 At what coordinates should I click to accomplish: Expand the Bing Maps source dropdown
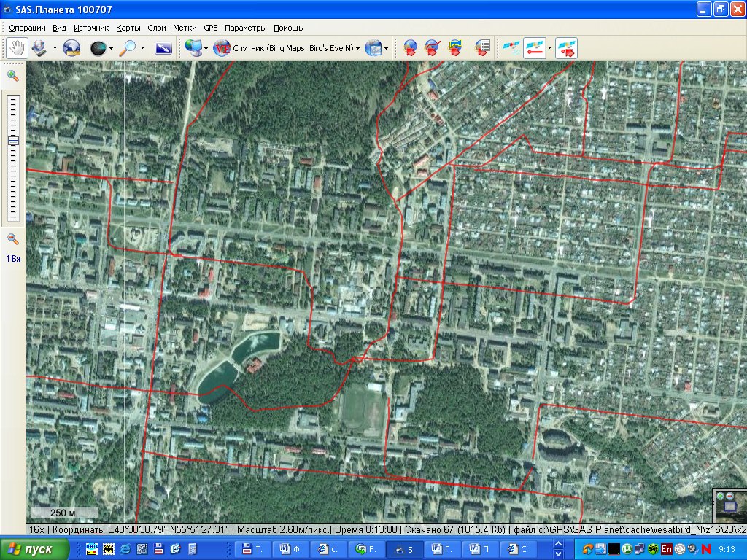pos(357,48)
